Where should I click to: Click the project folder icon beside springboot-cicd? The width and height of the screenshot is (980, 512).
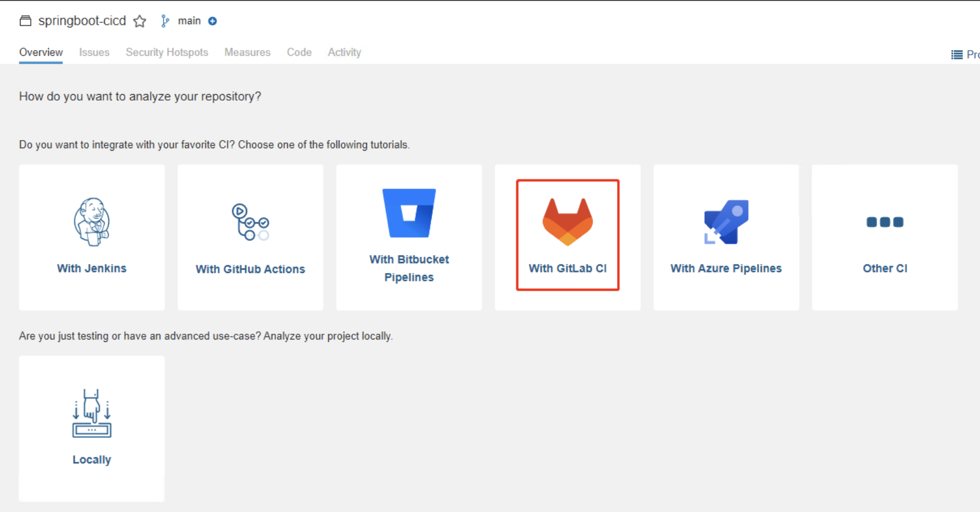click(x=25, y=21)
